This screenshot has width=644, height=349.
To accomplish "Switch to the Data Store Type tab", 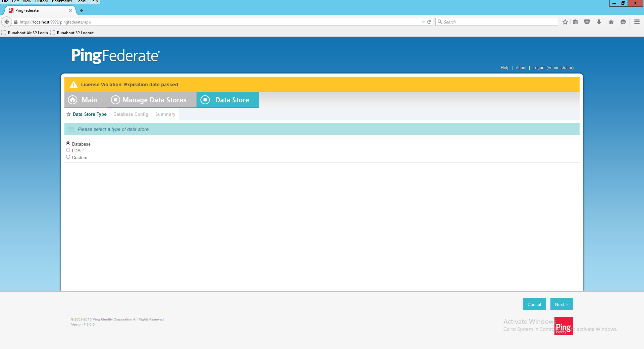I will click(x=90, y=114).
